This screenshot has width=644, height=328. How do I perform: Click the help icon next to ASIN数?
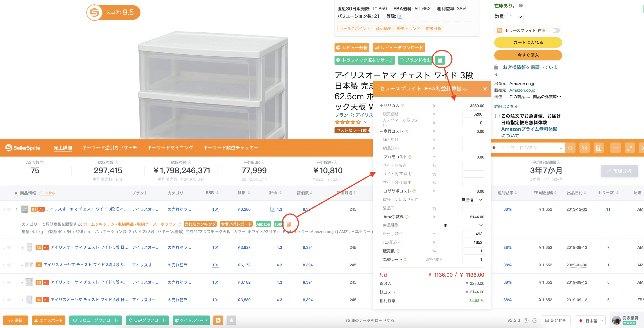(x=42, y=162)
